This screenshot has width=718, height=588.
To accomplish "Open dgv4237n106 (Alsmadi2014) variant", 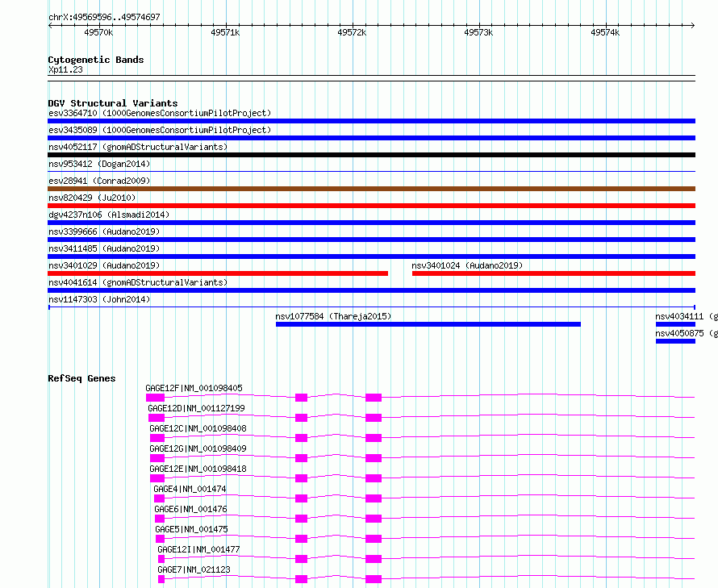I will point(109,215).
